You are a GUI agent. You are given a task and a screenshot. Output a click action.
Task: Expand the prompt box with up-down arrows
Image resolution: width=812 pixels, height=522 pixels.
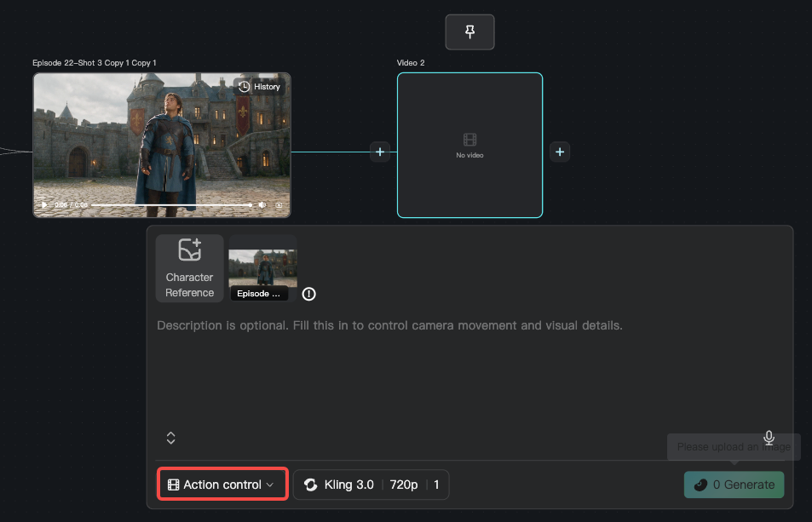tap(171, 439)
